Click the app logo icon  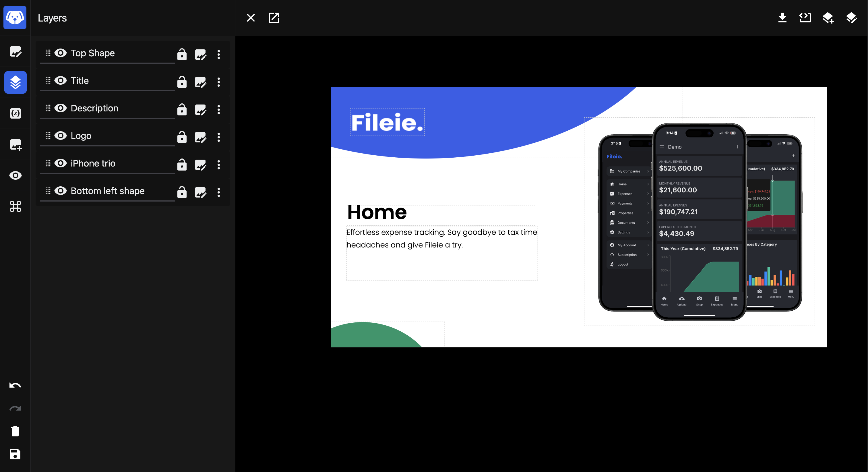[x=15, y=18]
